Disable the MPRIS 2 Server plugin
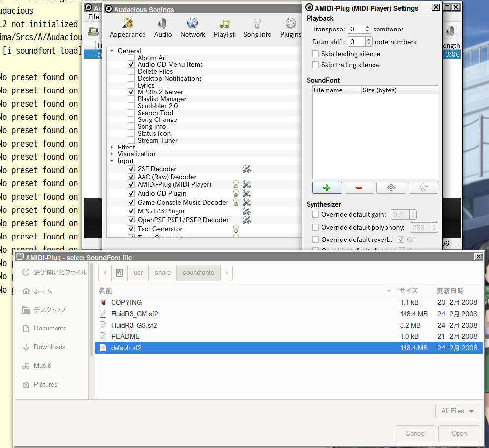 (x=131, y=92)
